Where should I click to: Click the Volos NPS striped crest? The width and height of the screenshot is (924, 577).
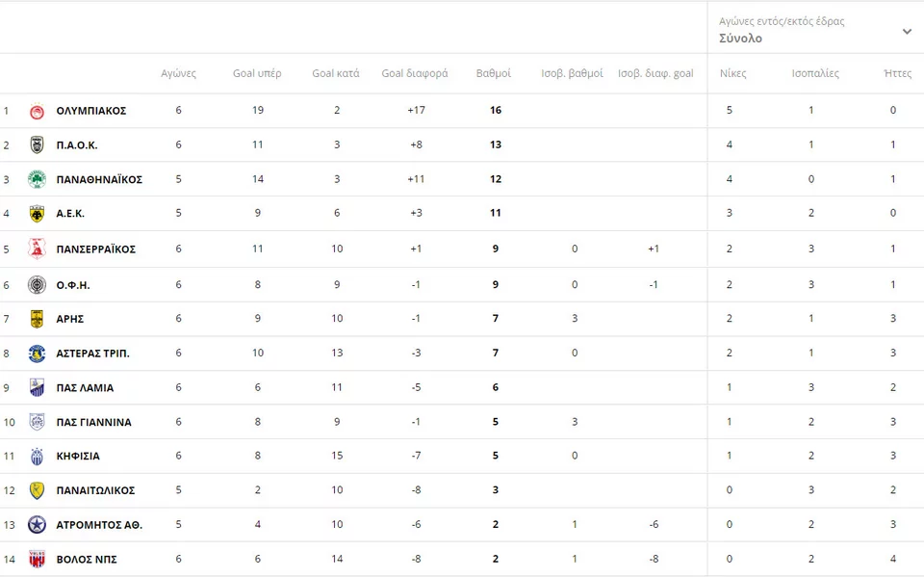point(37,559)
